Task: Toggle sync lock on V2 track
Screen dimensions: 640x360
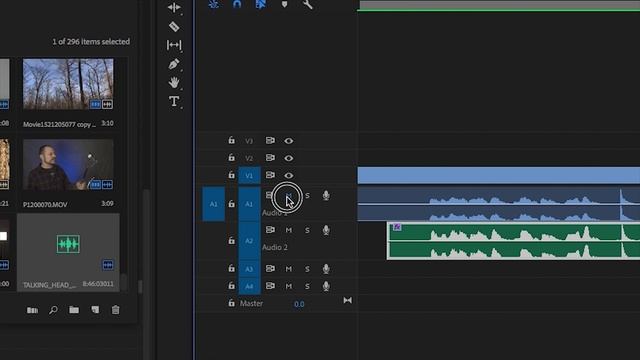Action: coord(270,158)
